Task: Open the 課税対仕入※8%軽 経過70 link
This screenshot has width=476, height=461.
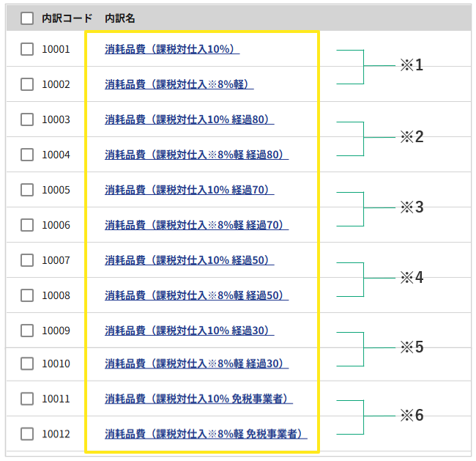Action: pos(197,225)
